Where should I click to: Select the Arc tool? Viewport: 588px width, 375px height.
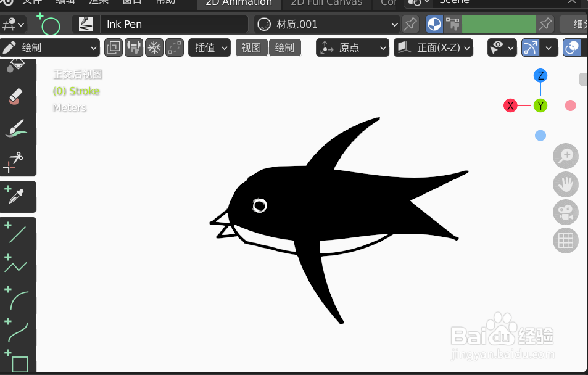(17, 298)
